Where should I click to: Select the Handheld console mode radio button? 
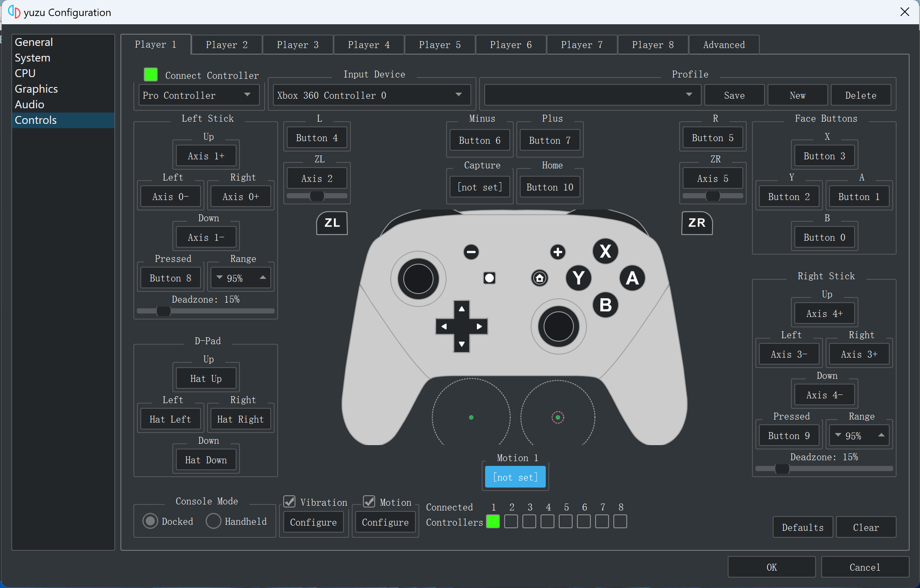[x=213, y=521]
